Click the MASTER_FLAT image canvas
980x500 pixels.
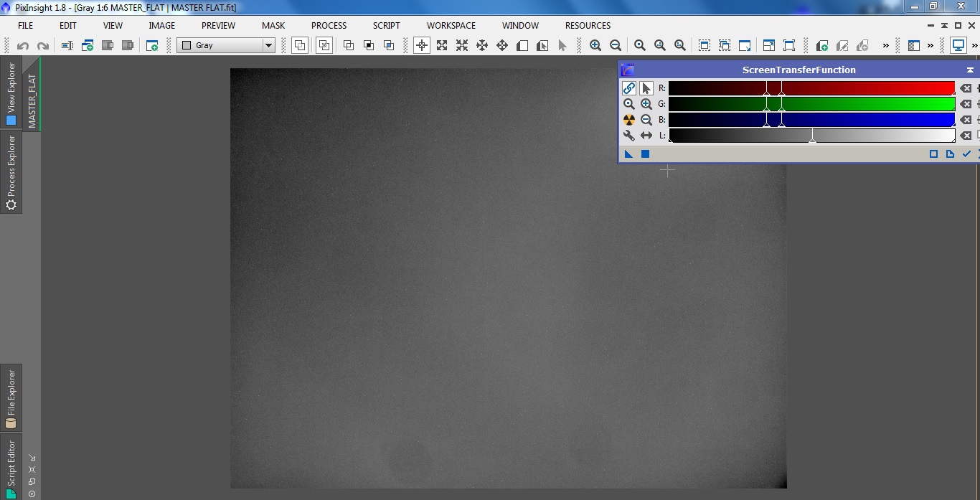click(508, 278)
